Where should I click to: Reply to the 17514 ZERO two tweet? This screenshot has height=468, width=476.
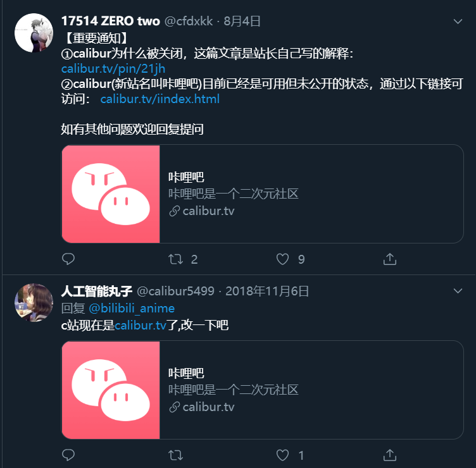(68, 259)
